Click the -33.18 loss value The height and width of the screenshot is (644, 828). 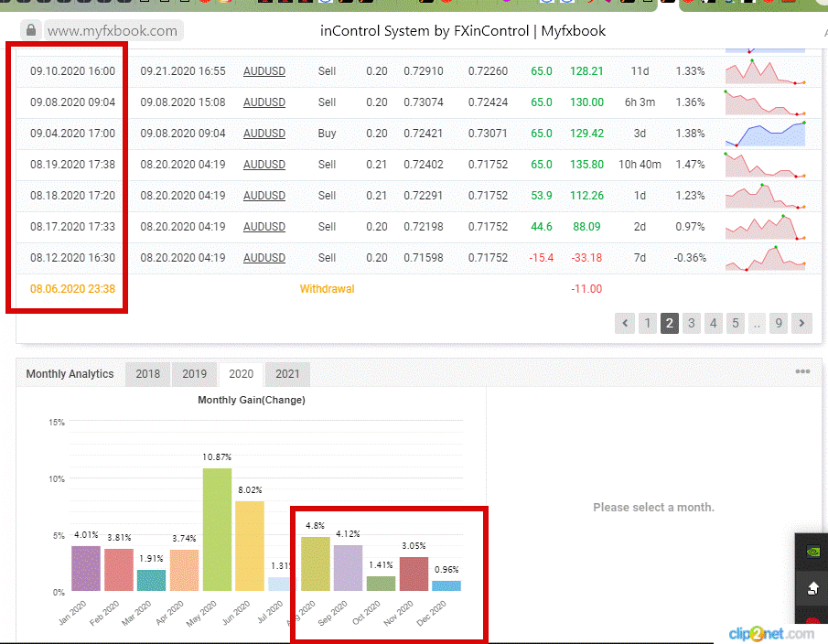click(586, 258)
